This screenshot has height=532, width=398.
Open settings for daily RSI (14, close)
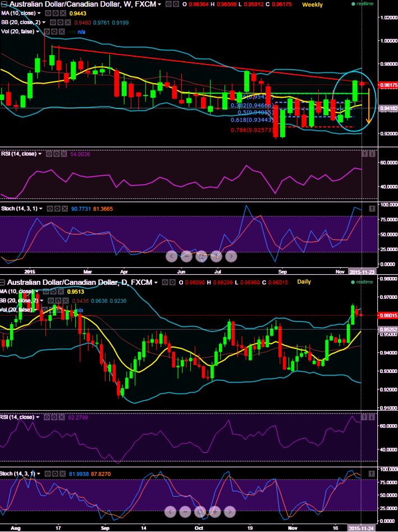[x=54, y=417]
